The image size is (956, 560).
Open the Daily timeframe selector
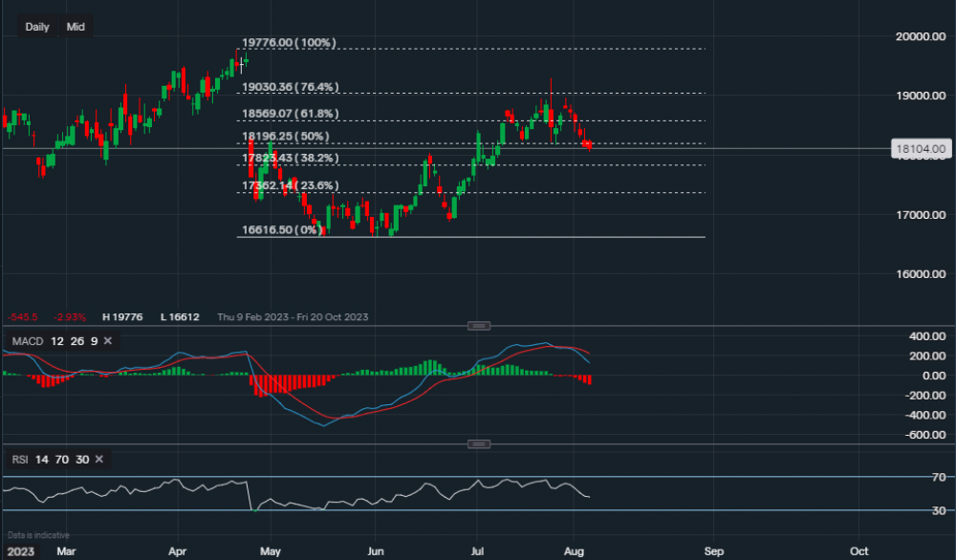pyautogui.click(x=37, y=27)
